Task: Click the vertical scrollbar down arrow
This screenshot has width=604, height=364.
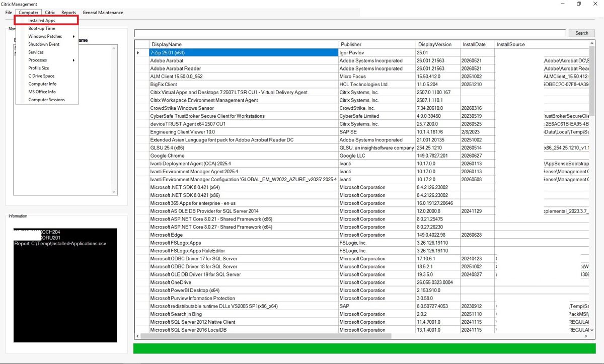Action: coord(591,330)
